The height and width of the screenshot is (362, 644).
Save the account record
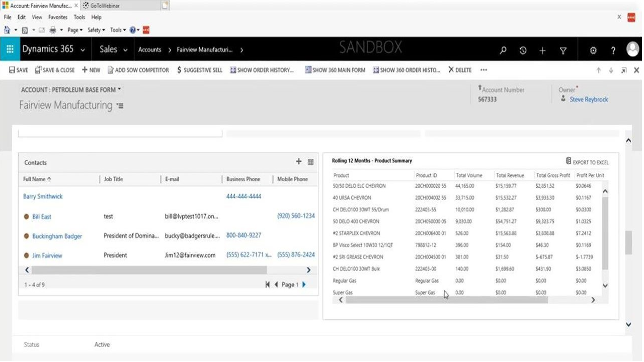point(19,70)
